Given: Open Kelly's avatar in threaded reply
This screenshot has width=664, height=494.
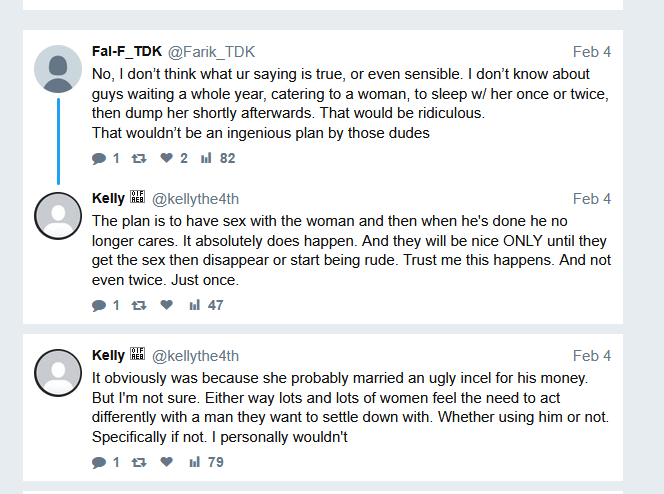Looking at the screenshot, I should point(58,216).
